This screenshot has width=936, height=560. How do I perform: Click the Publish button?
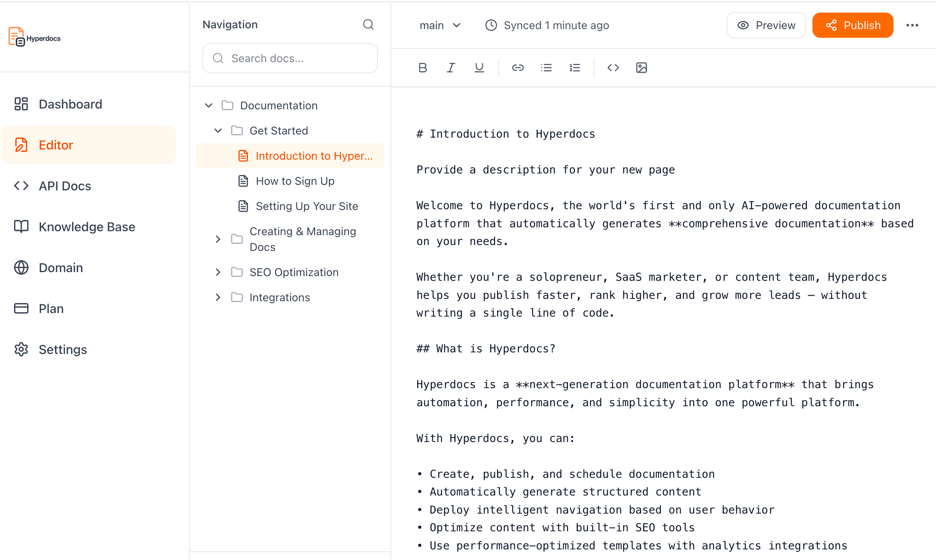point(853,25)
